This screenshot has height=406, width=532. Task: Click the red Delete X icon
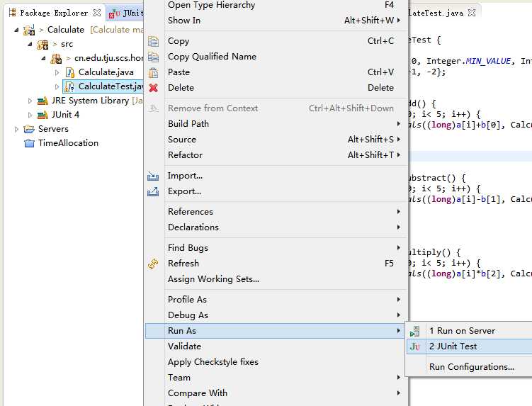pos(153,88)
